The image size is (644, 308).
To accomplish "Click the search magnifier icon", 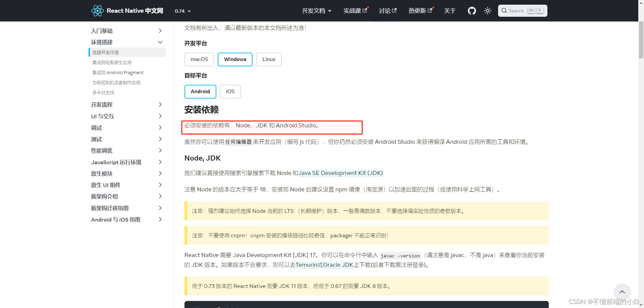I will point(504,11).
